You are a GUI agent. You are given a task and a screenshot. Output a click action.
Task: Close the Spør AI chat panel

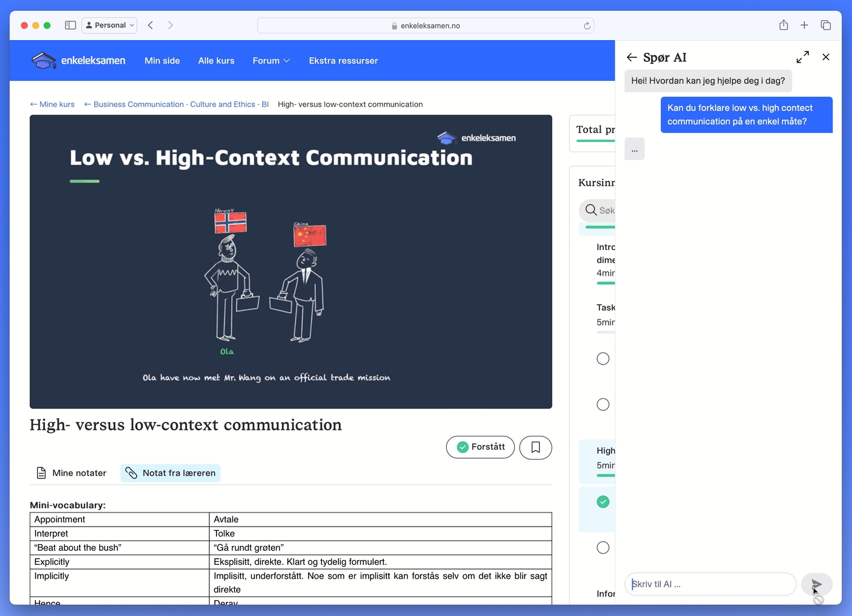pos(826,57)
